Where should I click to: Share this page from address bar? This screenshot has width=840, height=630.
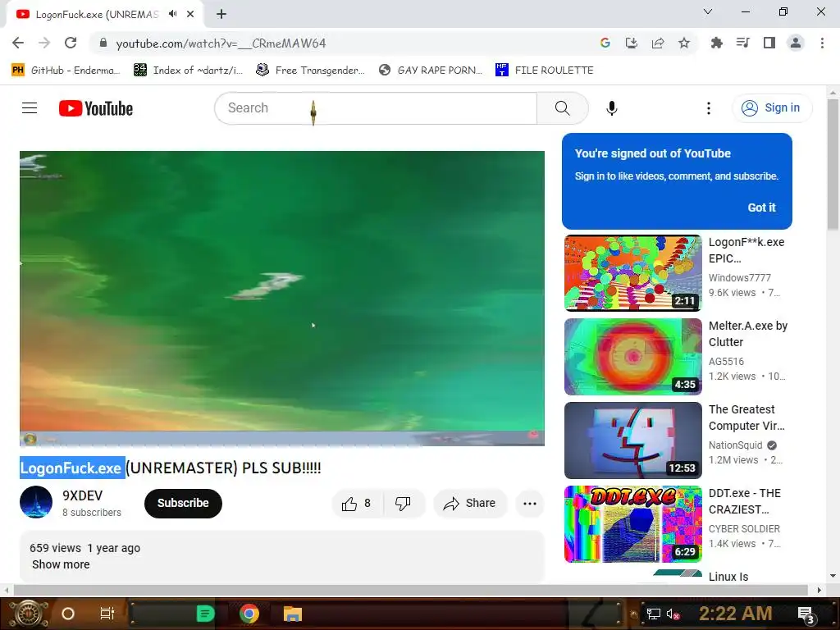tap(658, 43)
